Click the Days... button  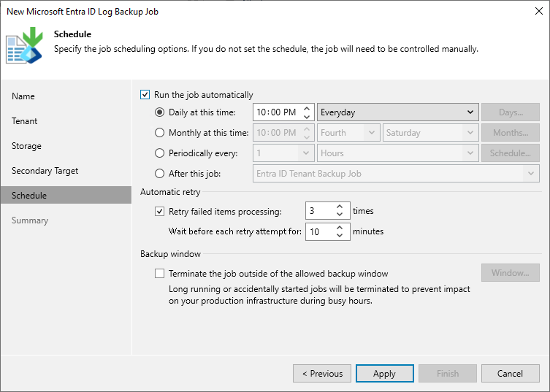[511, 112]
